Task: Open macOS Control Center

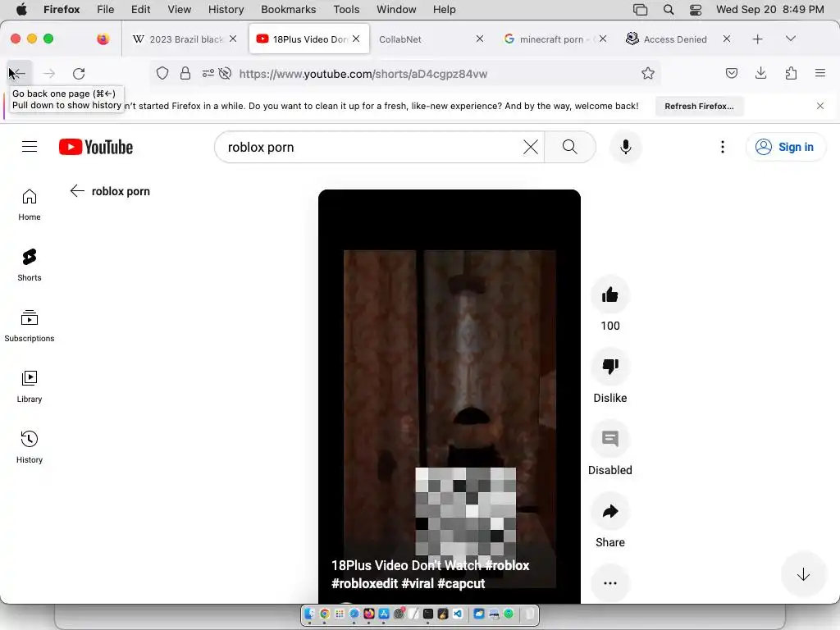Action: tap(696, 9)
